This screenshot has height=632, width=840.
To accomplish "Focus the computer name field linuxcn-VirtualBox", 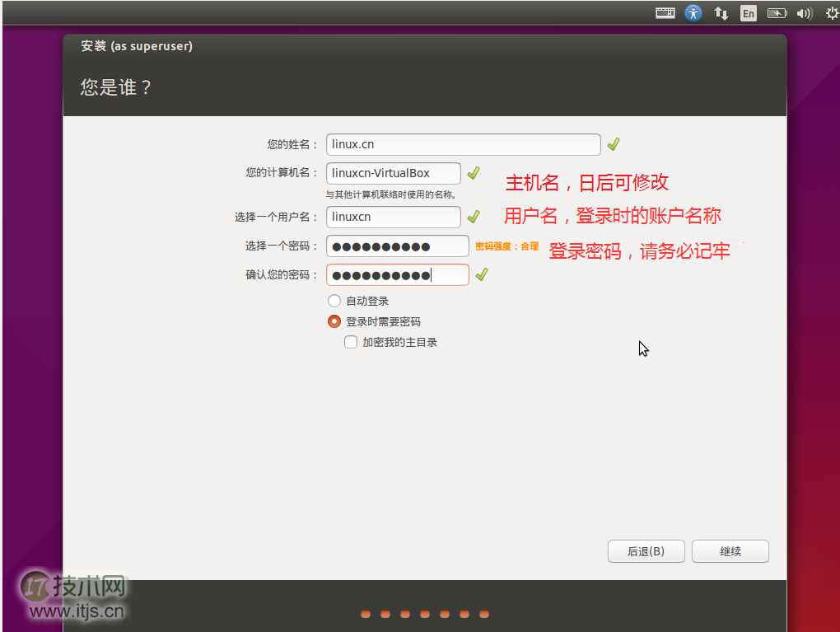I will tap(393, 173).
